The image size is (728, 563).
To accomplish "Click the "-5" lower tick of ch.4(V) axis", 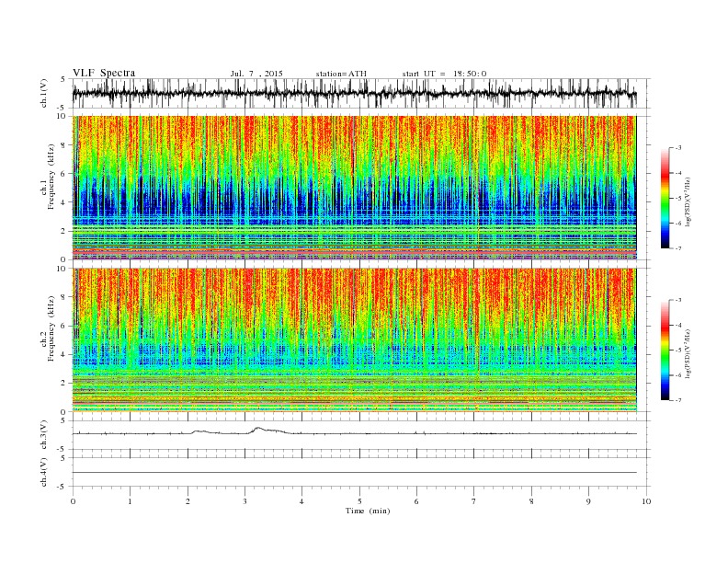I will [x=63, y=488].
